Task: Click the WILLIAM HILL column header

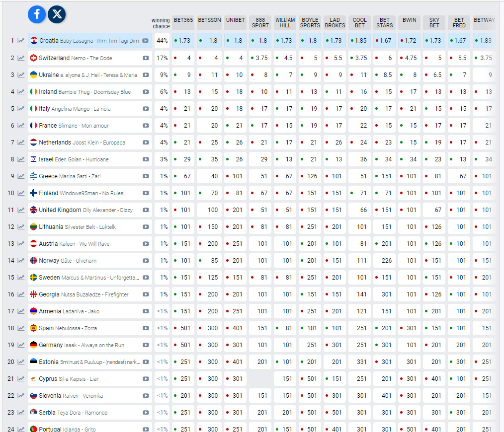Action: point(285,22)
